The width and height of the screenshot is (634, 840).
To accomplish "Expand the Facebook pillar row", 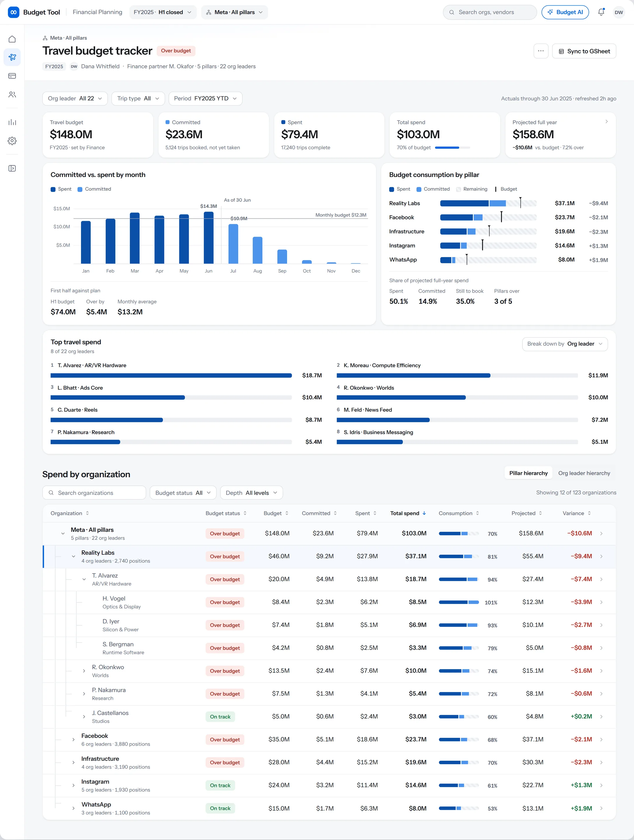I will (x=73, y=739).
